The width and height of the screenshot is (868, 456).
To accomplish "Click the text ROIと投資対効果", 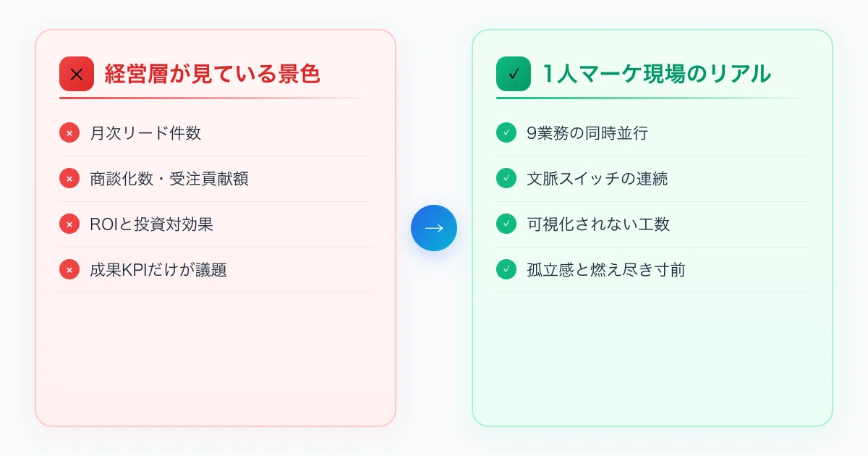I will point(151,224).
